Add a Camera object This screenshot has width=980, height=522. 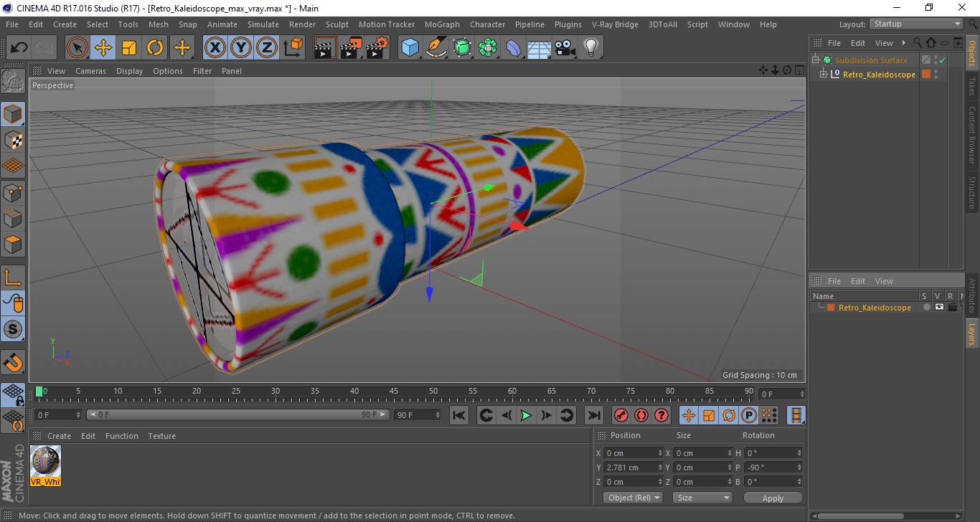[x=565, y=48]
